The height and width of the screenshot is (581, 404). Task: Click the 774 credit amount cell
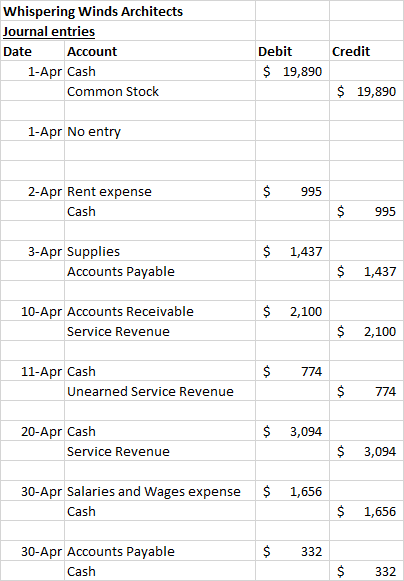click(x=367, y=391)
